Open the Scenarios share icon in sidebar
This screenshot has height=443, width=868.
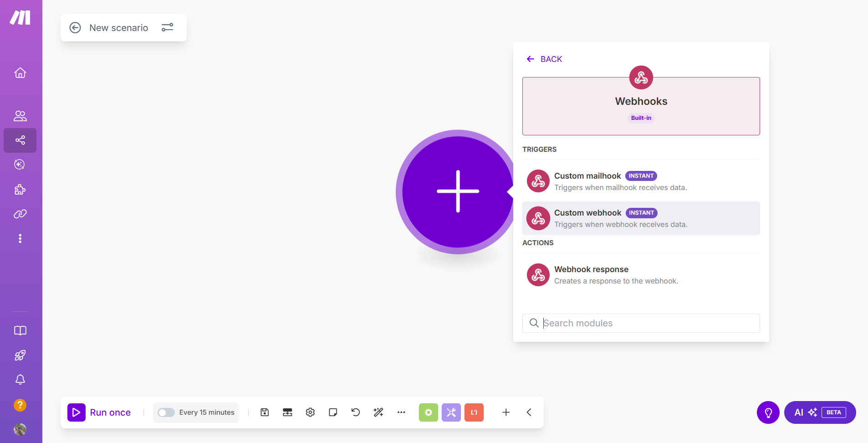tap(20, 140)
